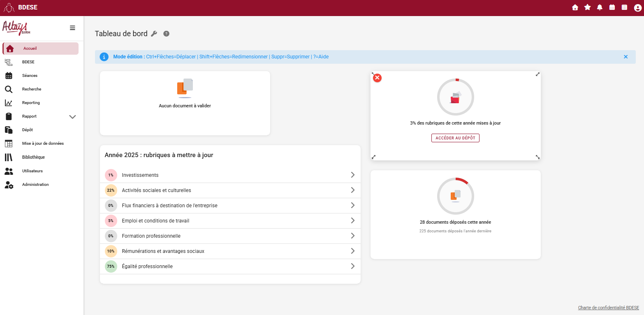Click the apps grid icon in top bar
This screenshot has height=315, width=644.
[624, 7]
